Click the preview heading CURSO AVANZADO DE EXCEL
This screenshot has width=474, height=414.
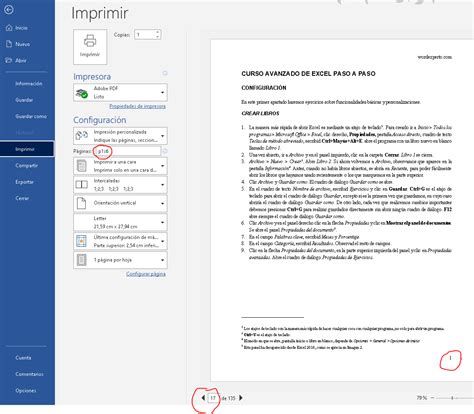[308, 74]
